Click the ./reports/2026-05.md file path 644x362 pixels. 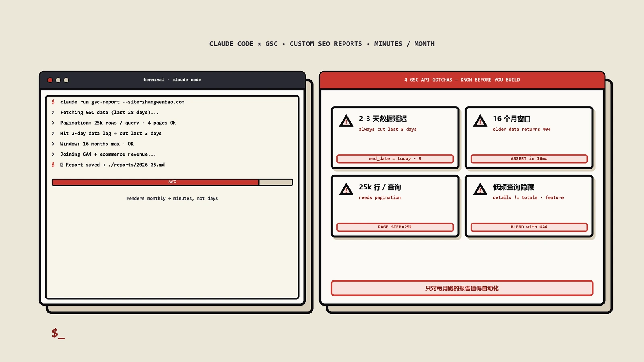coord(136,165)
